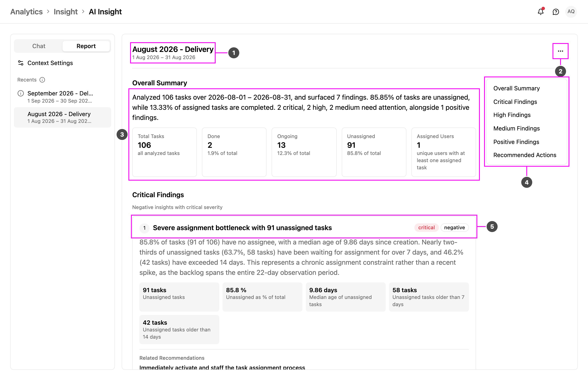Screen dimensions: 588x380
Task: Click the info icon beside September 2026 report
Action: pos(21,93)
